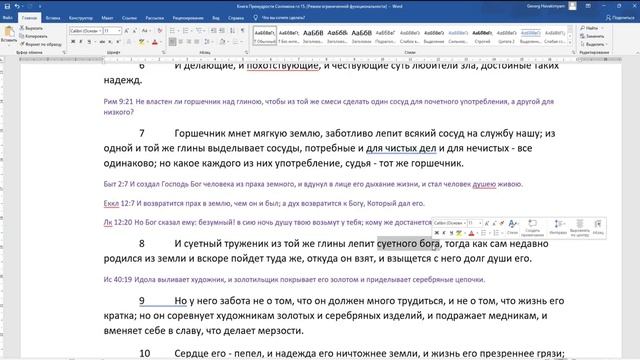Screen dimensions: 640x360
Task: Open the ribbon font size dropdown
Action: coord(119,31)
